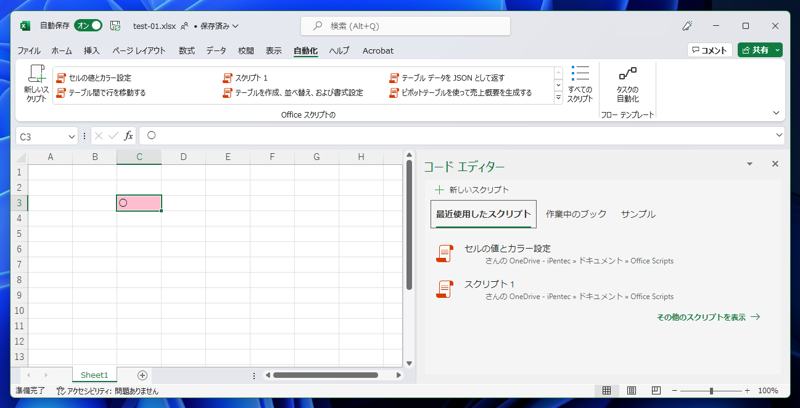Toggle AutoSave (自動保存) switch
800x408 pixels.
[x=88, y=26]
